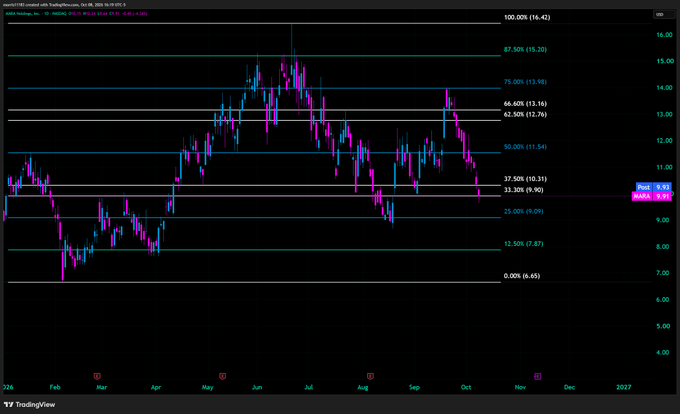Click 16.00 on the price axis

pos(664,35)
